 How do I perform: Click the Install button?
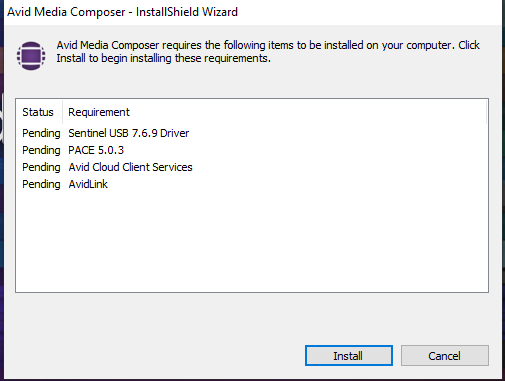(x=349, y=355)
